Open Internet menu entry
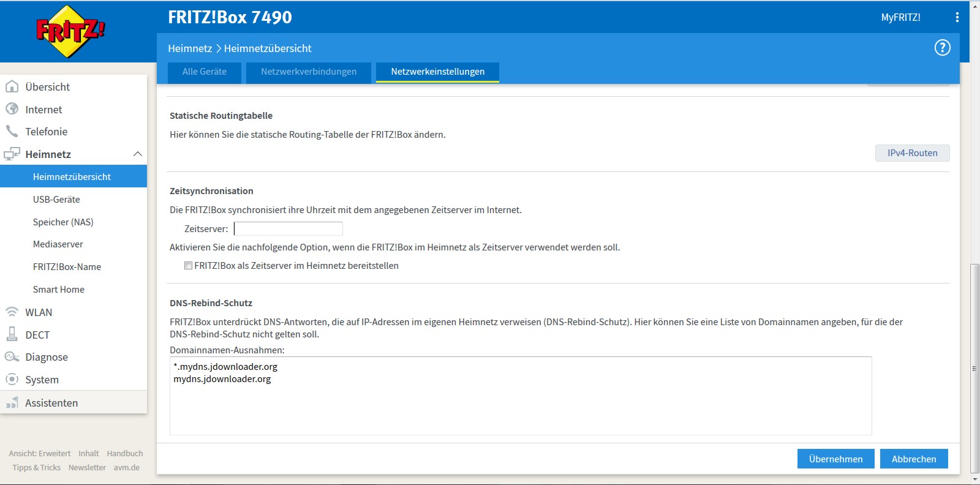Viewport: 980px width, 485px height. pos(43,110)
